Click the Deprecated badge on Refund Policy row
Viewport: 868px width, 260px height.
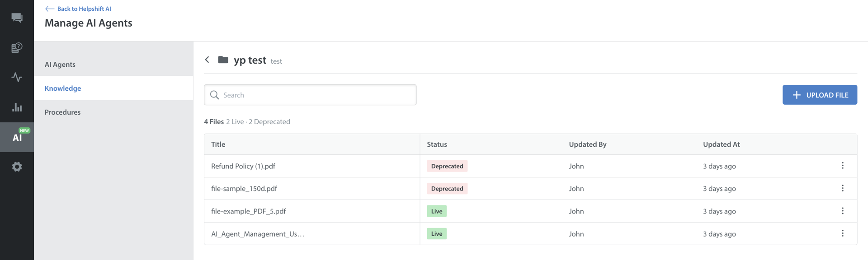[447, 166]
